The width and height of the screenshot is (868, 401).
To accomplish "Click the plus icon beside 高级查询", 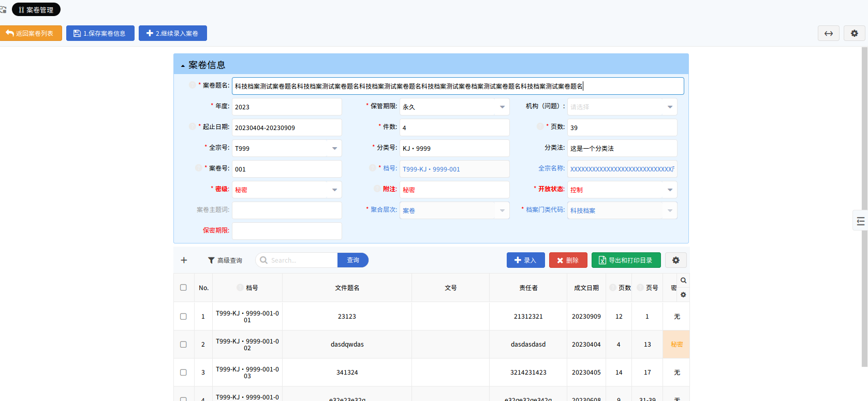I will click(184, 260).
